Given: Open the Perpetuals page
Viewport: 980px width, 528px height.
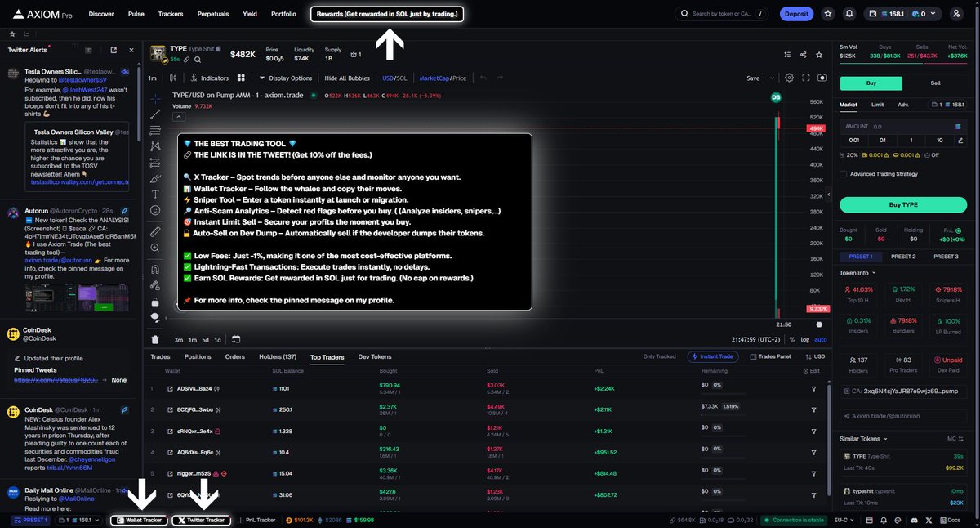Looking at the screenshot, I should click(x=212, y=14).
